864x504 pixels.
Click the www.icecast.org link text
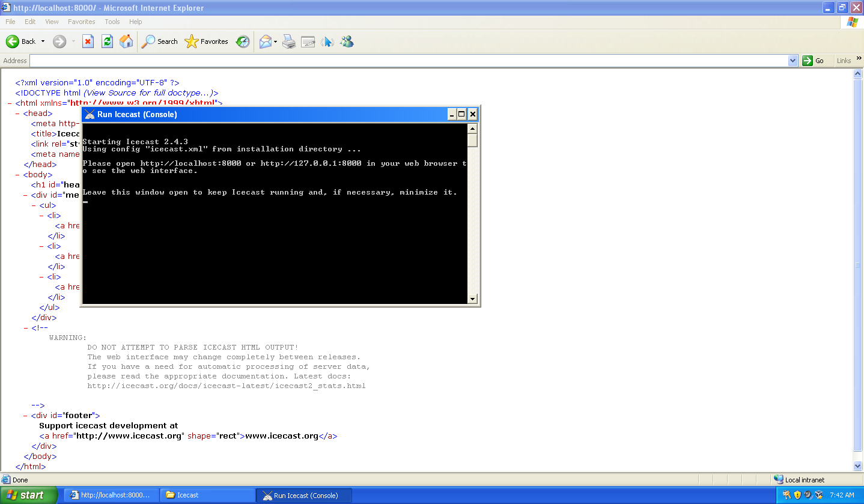282,436
